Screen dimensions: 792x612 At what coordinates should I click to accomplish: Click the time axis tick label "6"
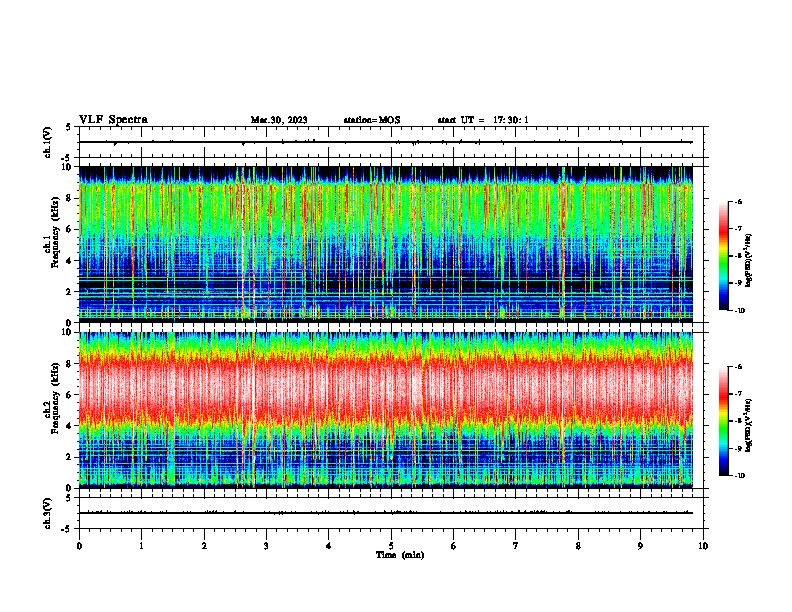coord(454,546)
